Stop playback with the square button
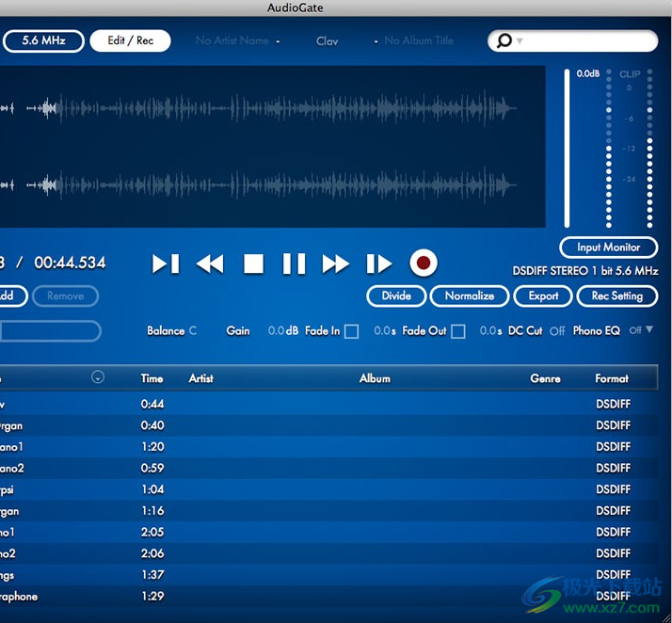This screenshot has width=672, height=623. tap(254, 264)
